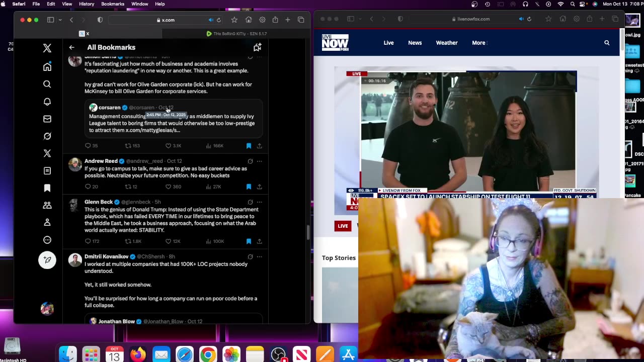Open Dmitrii Kovanikov's profile link
Viewport: 644px width, 362px height.
107,257
